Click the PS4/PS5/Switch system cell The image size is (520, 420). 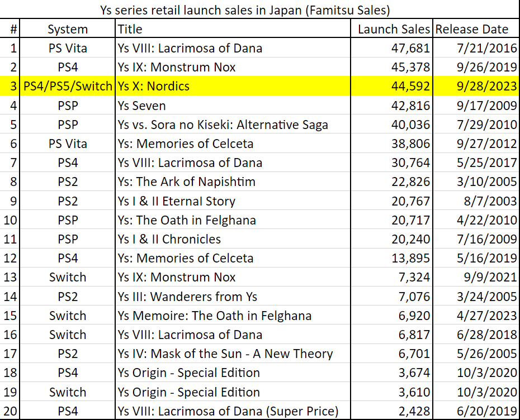tap(68, 86)
